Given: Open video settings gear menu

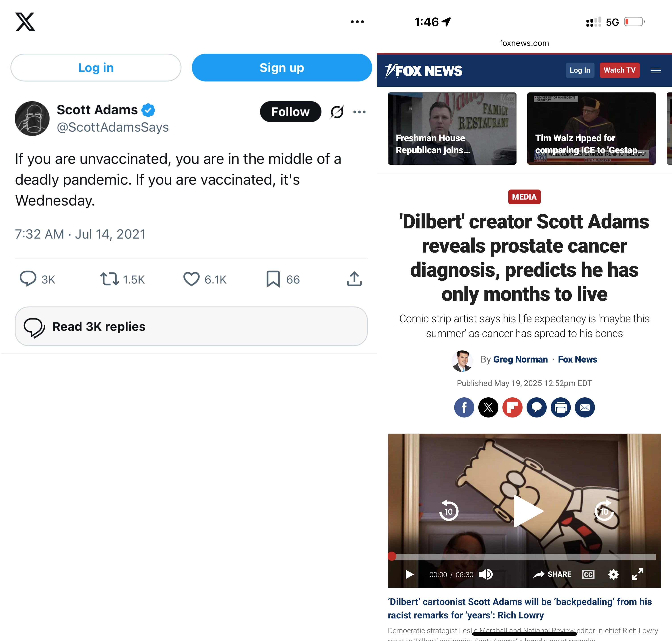Looking at the screenshot, I should pyautogui.click(x=613, y=574).
